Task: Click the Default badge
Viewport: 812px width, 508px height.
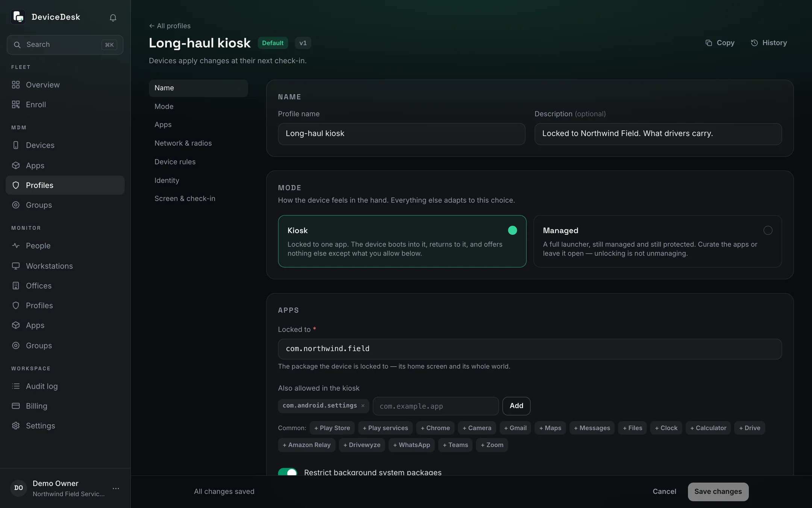Action: [x=273, y=43]
